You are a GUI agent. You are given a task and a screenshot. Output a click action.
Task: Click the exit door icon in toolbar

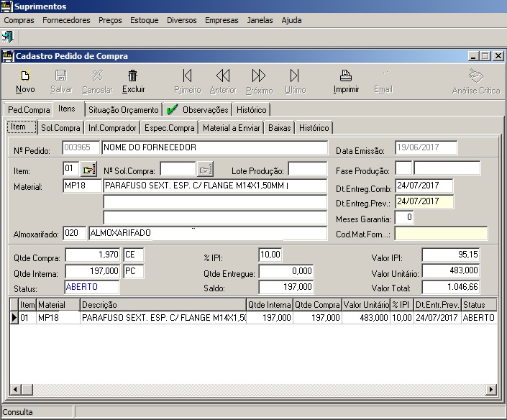point(8,36)
